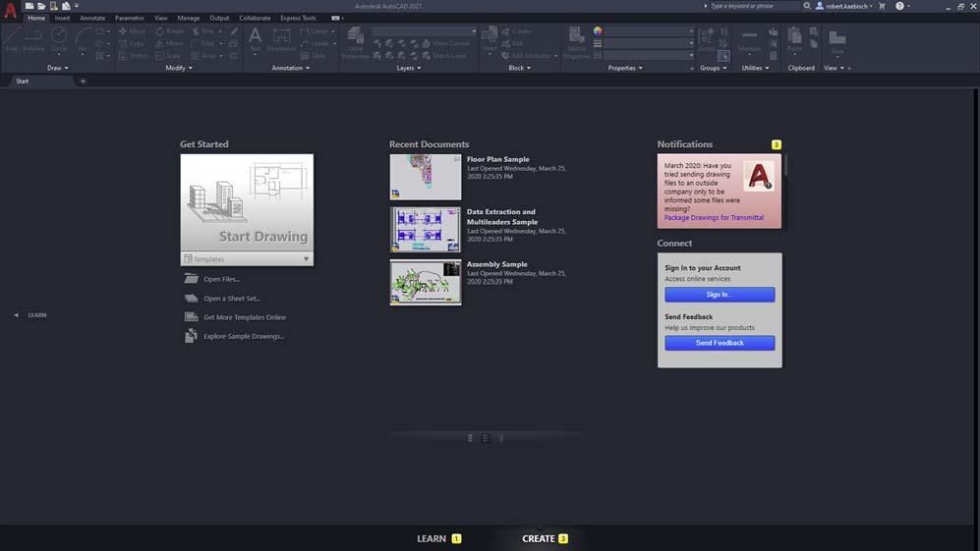Open the Collaborate ribbon tab
980x551 pixels.
pyautogui.click(x=255, y=18)
